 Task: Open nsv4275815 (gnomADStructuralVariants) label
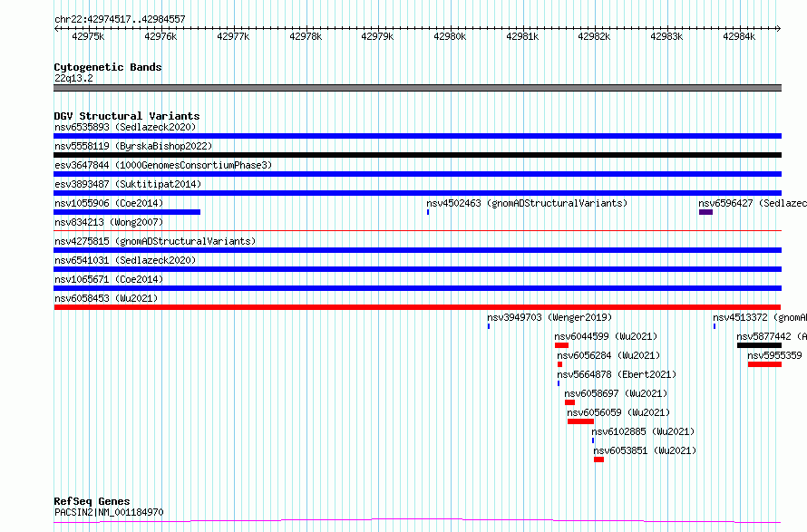155,241
